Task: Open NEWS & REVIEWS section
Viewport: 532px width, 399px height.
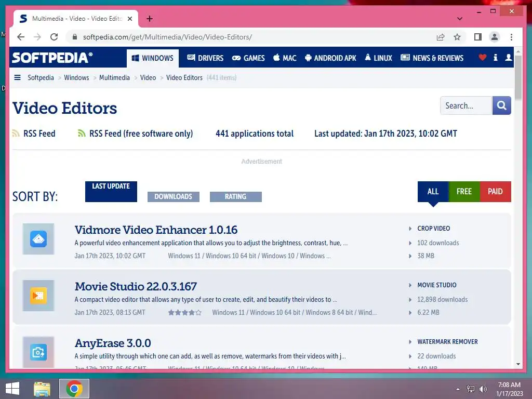Action: [x=432, y=58]
